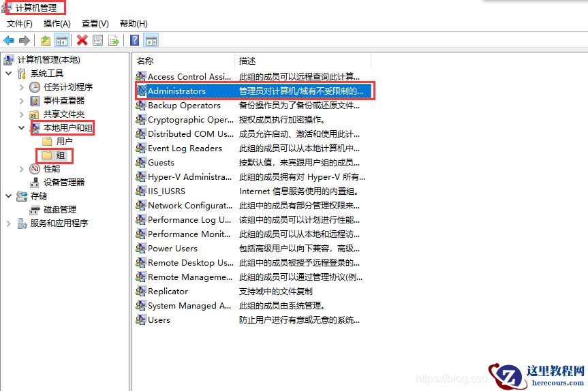Image resolution: width=588 pixels, height=391 pixels.
Task: Click the Internet 信息服务使用的内置组 description
Action: tap(299, 191)
